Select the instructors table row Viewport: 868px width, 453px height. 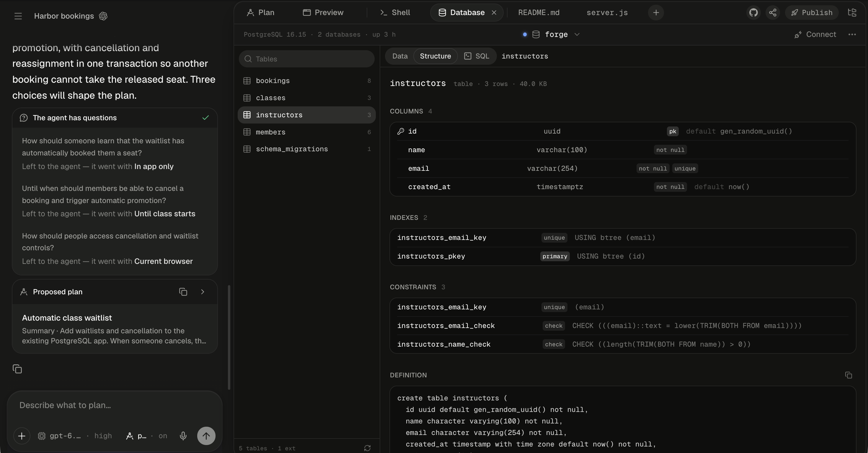point(307,115)
